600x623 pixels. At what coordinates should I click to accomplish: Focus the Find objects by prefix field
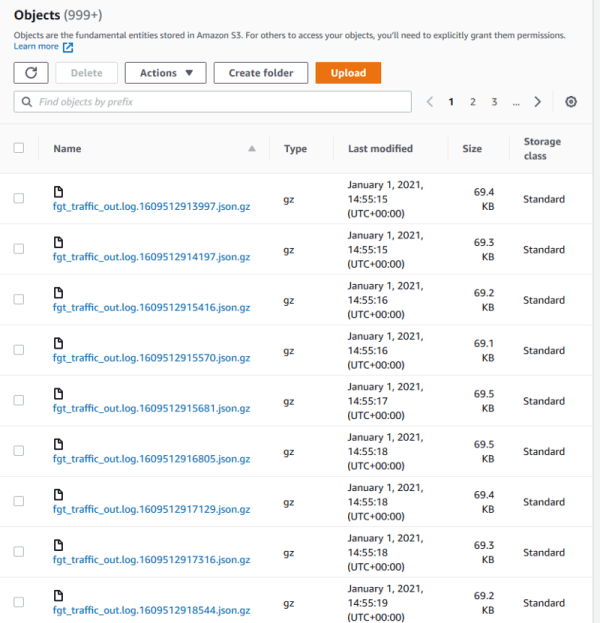pos(220,102)
